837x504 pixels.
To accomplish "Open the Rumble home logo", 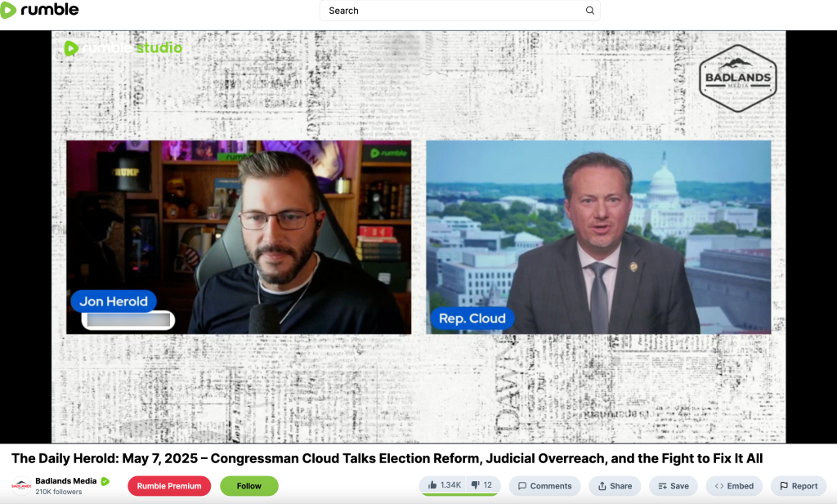I will point(39,10).
